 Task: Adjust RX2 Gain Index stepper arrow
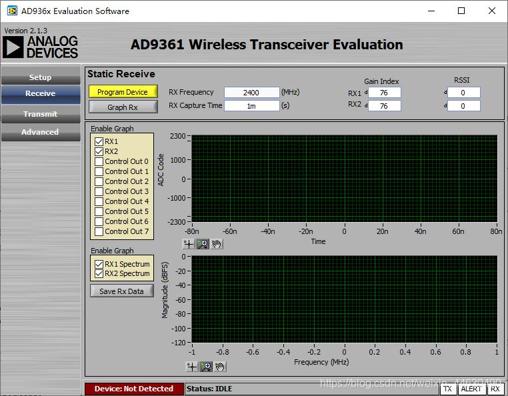click(x=366, y=106)
